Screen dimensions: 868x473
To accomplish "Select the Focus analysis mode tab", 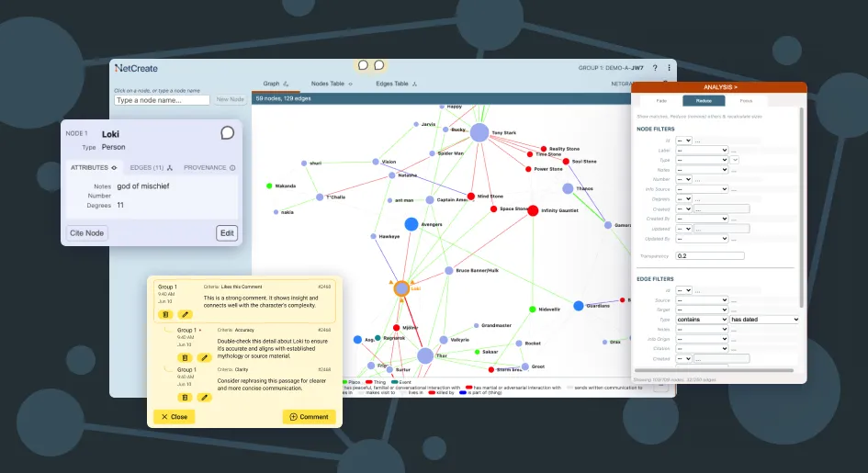I will click(746, 101).
